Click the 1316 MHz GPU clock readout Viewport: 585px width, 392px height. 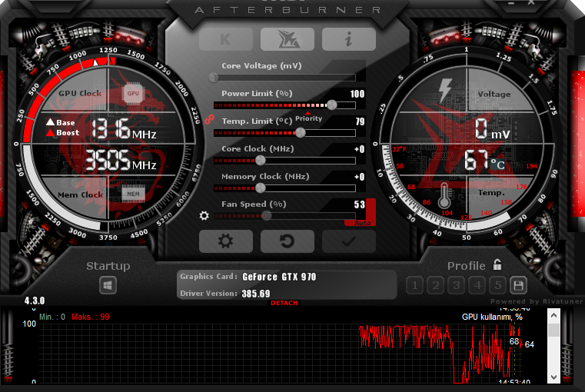click(124, 129)
